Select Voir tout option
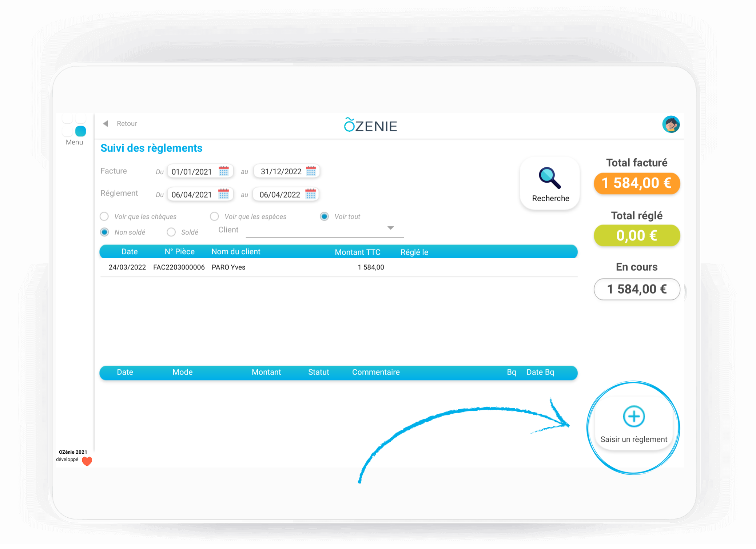 point(324,216)
